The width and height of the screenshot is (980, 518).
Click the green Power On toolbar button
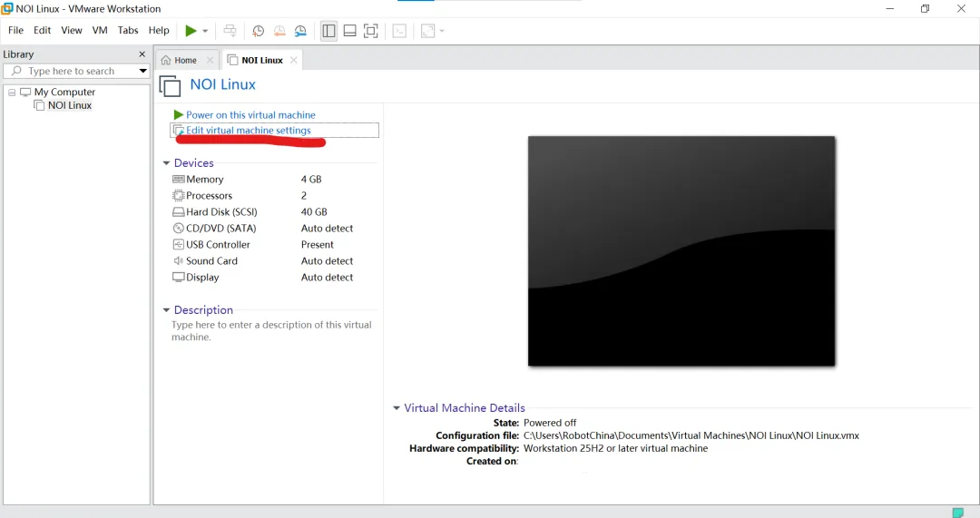[191, 31]
